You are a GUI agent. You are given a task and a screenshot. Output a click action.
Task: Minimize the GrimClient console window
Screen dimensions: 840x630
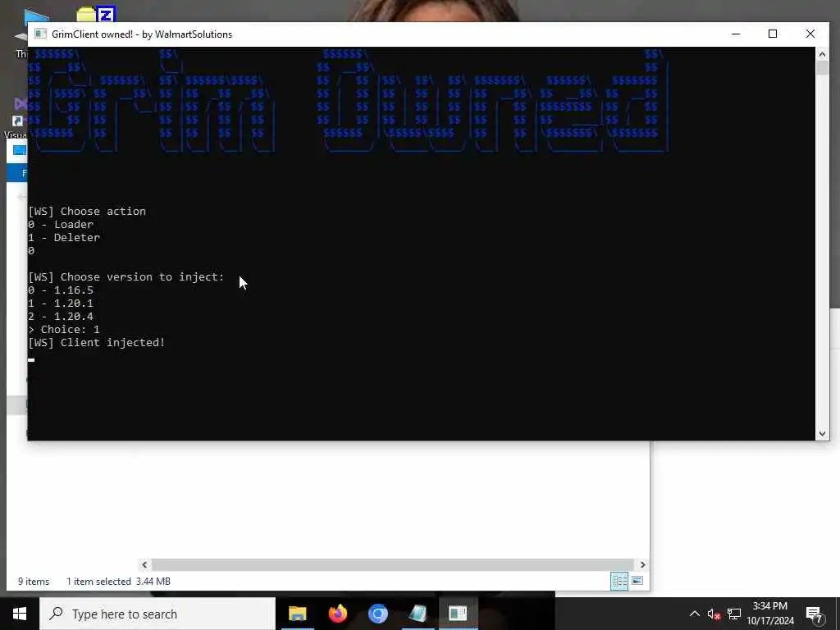pyautogui.click(x=736, y=34)
